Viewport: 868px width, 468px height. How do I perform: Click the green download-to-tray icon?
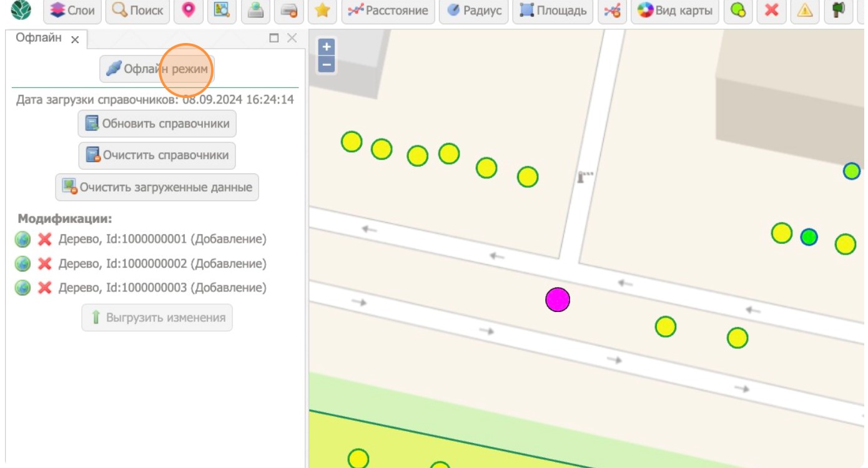tap(255, 10)
